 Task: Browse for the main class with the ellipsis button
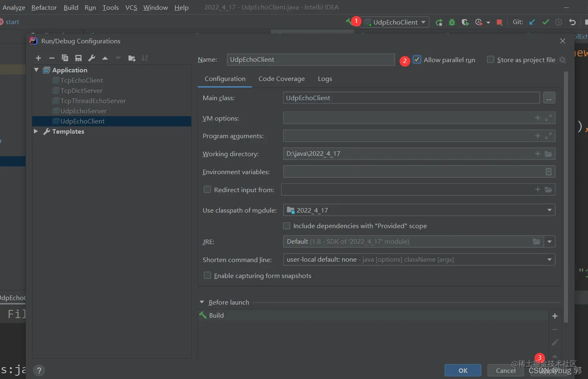point(549,98)
